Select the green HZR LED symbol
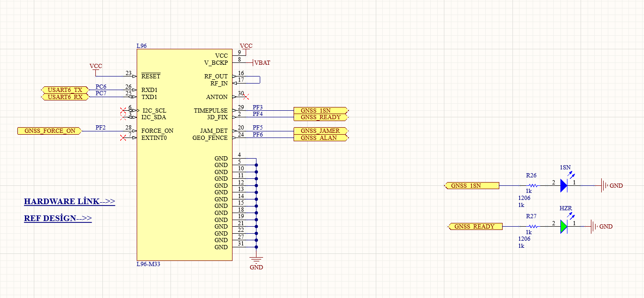Image resolution: width=644 pixels, height=298 pixels. click(564, 227)
